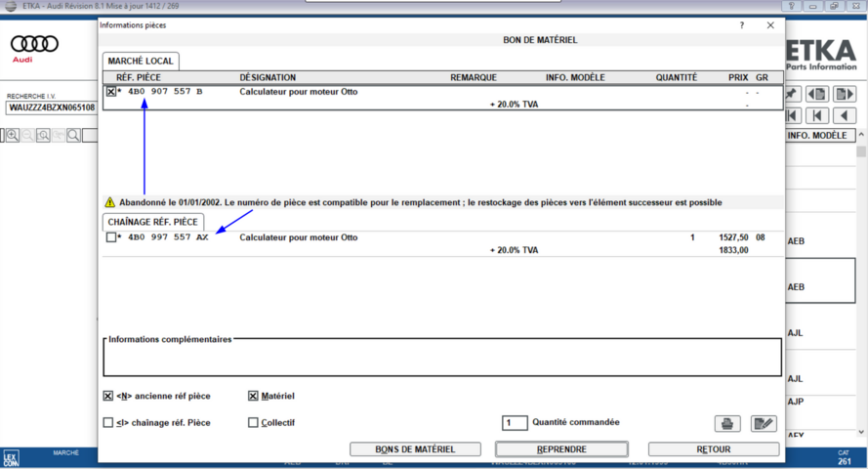Open the MARCHÉ LOCAL tab
The width and height of the screenshot is (868, 469).
click(141, 61)
